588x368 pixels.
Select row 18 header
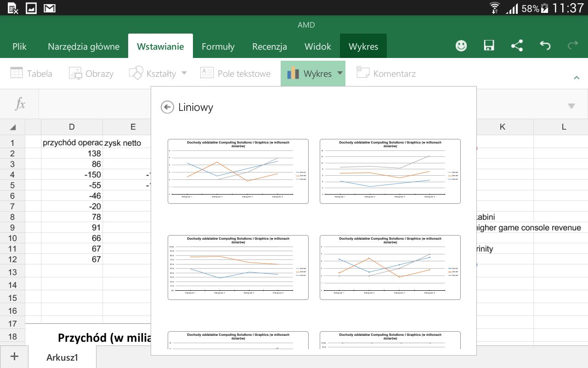[x=12, y=336]
